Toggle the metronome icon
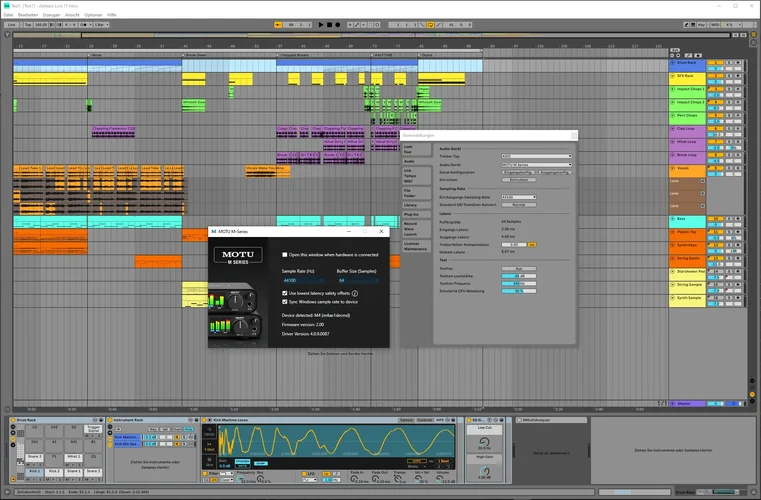 tap(84, 25)
